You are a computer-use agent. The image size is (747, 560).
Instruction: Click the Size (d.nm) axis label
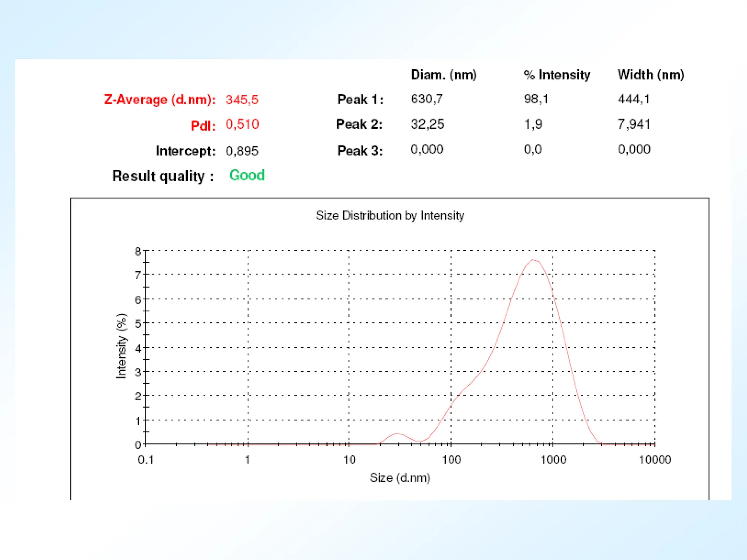pos(400,478)
